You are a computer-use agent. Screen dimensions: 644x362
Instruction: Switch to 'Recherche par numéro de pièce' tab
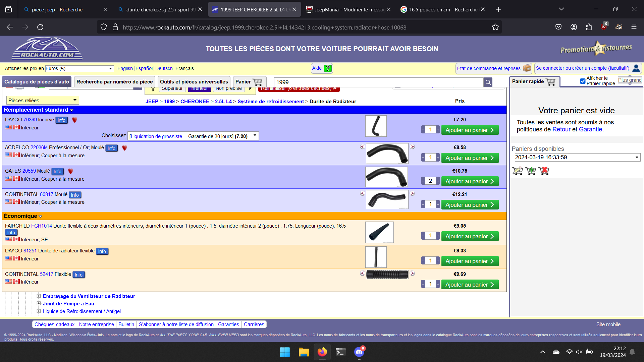115,82
